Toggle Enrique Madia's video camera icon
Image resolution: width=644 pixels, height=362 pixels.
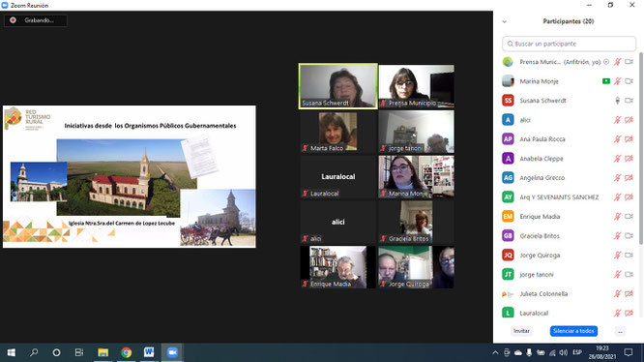629,217
